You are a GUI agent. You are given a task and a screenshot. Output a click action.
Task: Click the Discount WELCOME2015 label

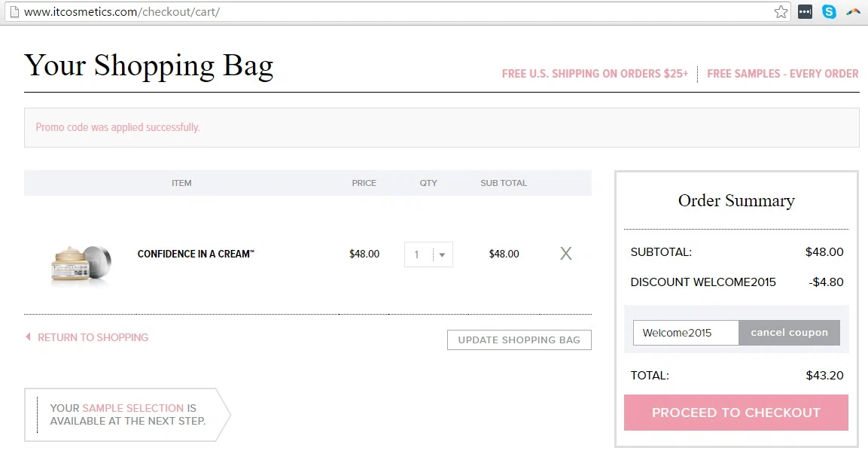pos(703,282)
